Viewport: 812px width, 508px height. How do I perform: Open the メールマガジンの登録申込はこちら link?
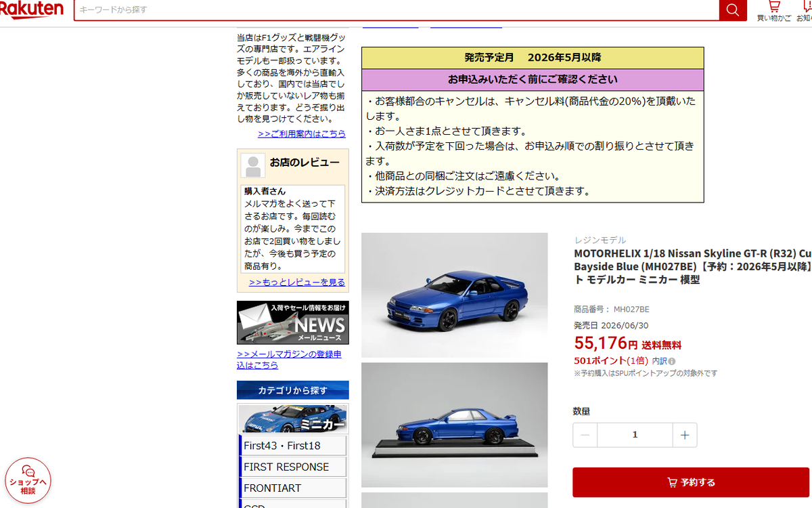289,360
